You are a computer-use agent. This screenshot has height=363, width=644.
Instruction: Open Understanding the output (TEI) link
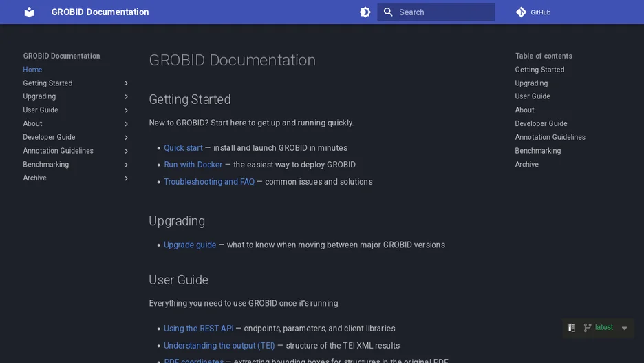[219, 346]
